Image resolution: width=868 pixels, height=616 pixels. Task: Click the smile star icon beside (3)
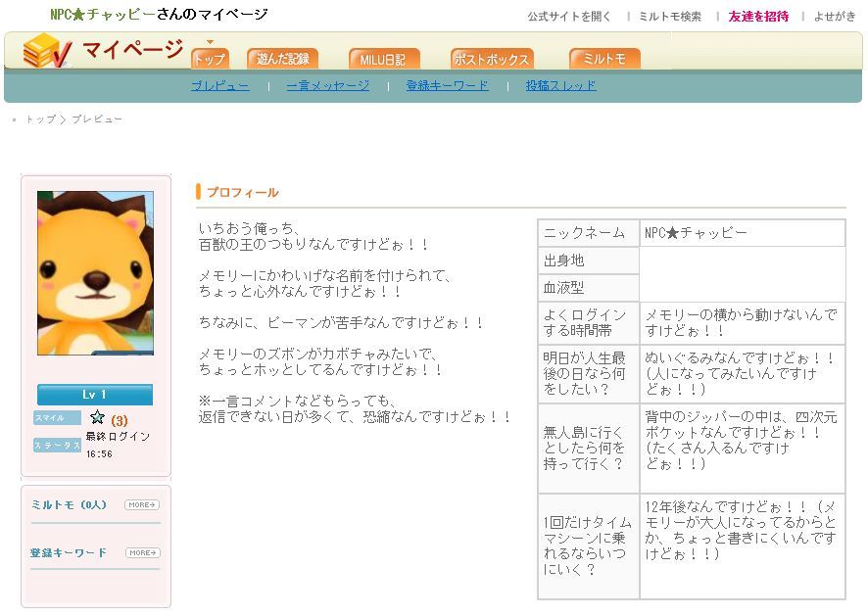click(97, 418)
